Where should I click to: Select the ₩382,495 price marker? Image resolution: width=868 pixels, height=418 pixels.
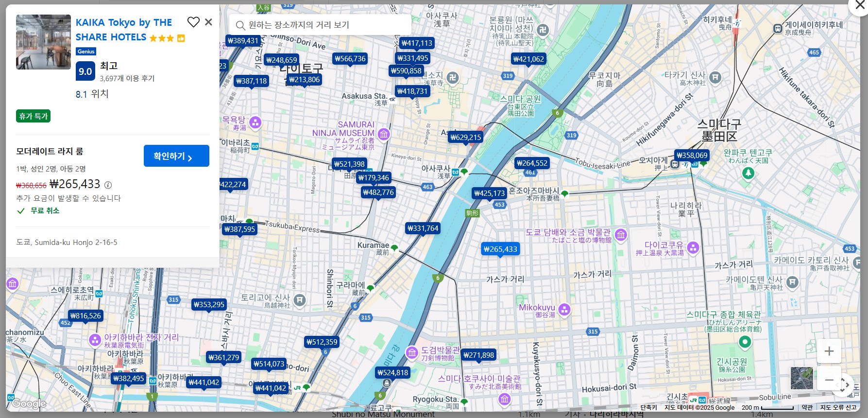[x=129, y=378]
